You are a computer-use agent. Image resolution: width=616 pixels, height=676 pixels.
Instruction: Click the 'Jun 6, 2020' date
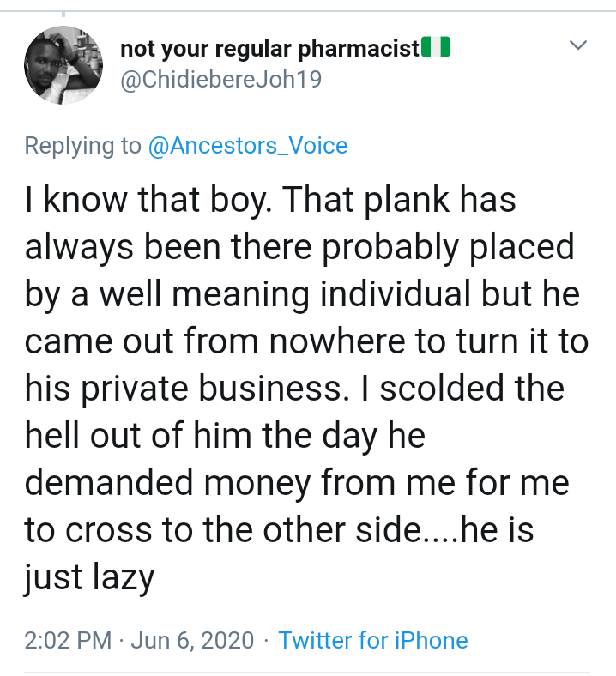coord(192,640)
